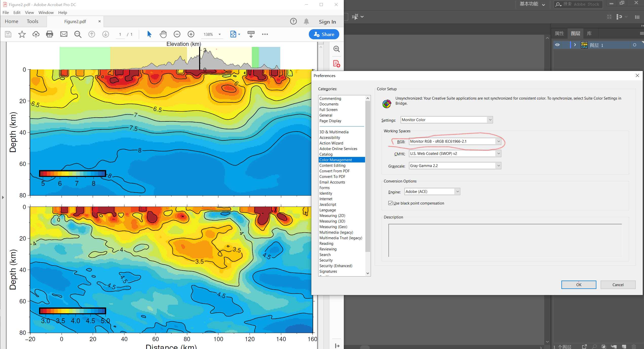The image size is (644, 349).
Task: Uncheck Use black point compensation
Action: point(390,203)
